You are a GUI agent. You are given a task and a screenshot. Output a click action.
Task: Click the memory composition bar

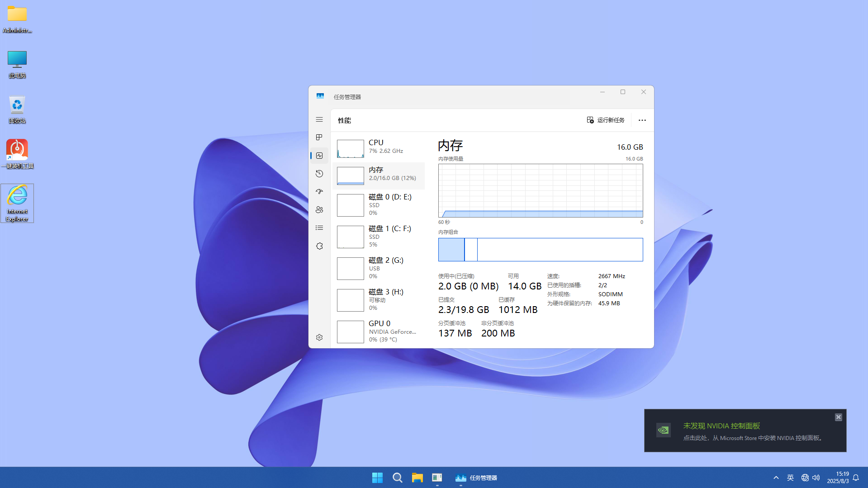540,250
